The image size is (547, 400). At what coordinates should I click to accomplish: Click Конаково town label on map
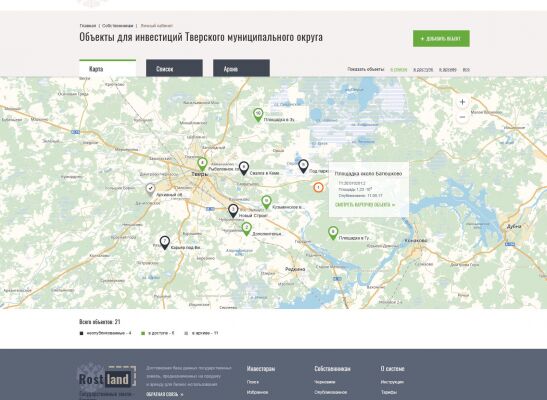[415, 240]
